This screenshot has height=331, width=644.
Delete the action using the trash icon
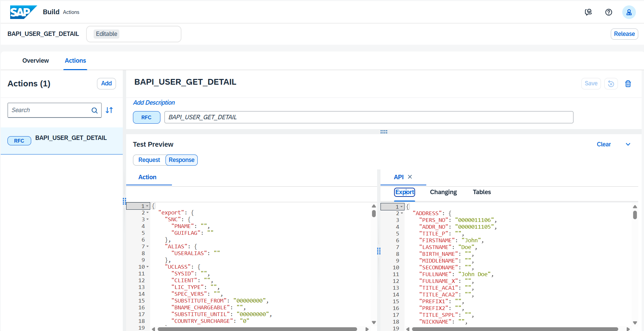[628, 83]
